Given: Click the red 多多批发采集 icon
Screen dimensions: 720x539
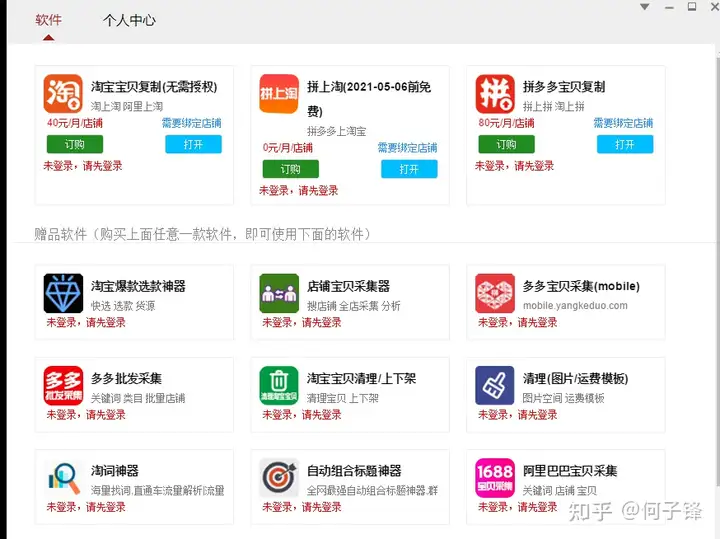Looking at the screenshot, I should (63, 385).
